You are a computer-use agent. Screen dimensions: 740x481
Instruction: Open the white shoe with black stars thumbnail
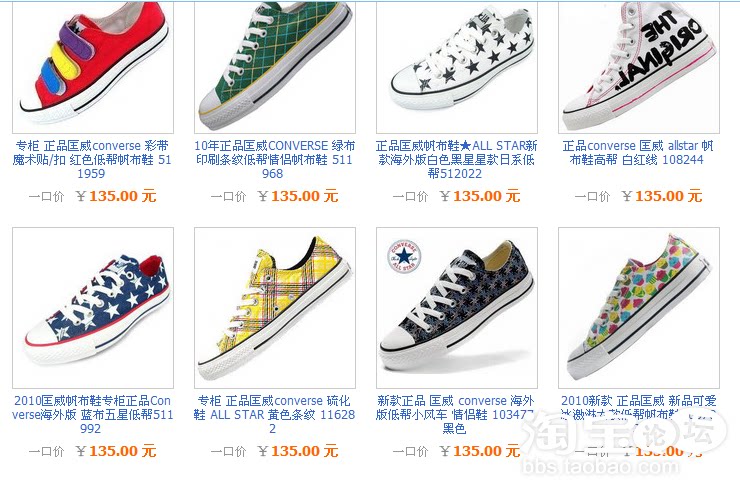(456, 67)
